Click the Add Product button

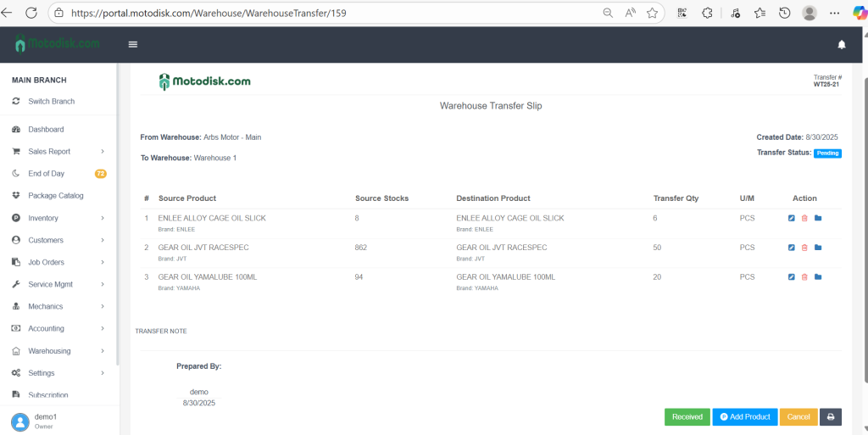[745, 417]
